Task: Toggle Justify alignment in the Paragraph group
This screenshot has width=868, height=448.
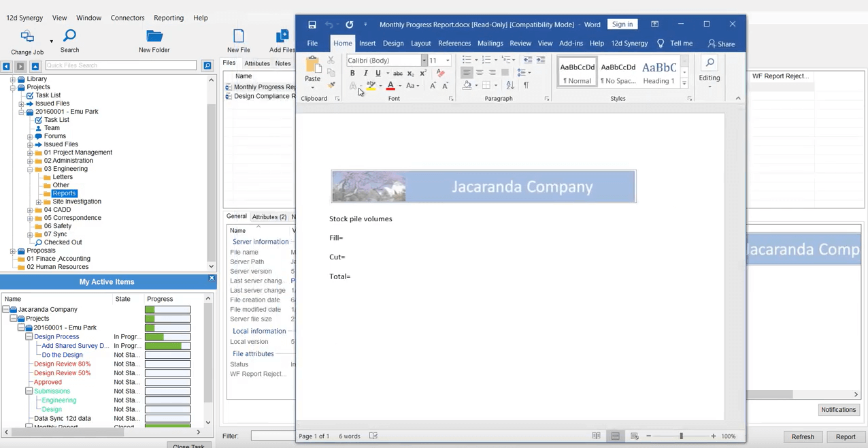Action: point(505,73)
